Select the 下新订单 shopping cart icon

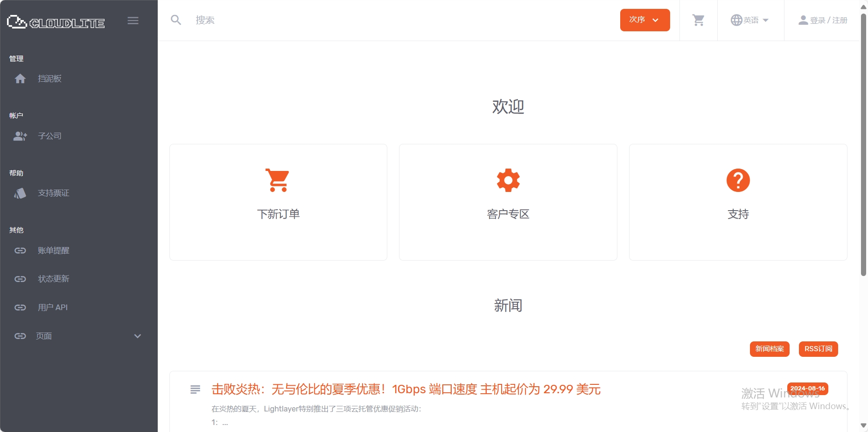click(278, 180)
